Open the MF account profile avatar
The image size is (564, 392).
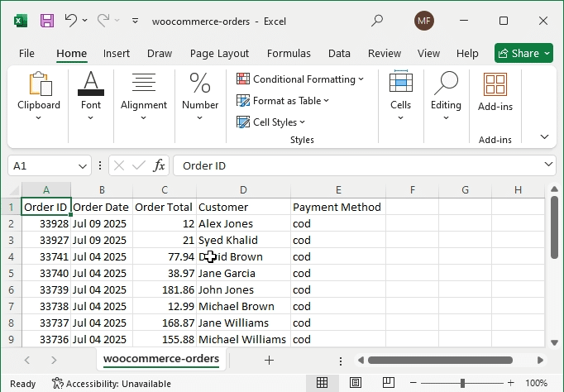tap(424, 21)
